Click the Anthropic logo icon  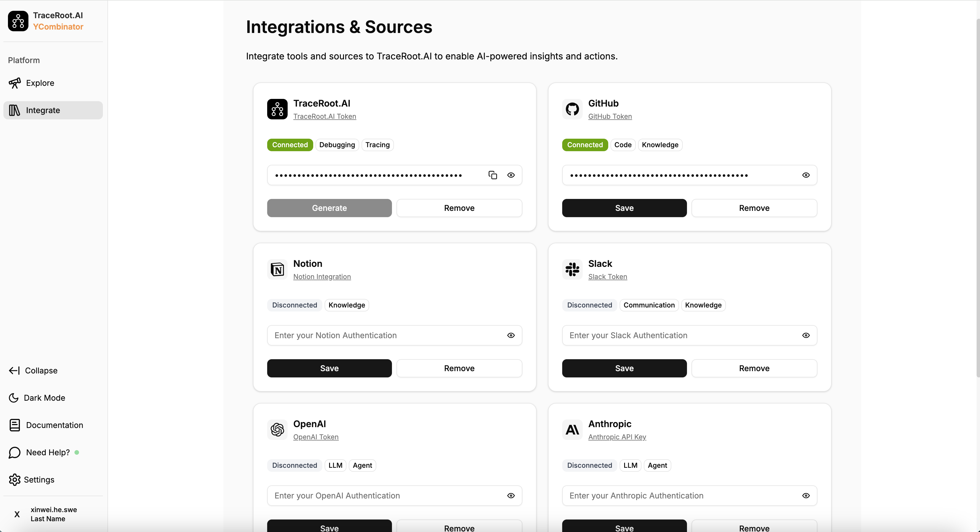pyautogui.click(x=572, y=430)
